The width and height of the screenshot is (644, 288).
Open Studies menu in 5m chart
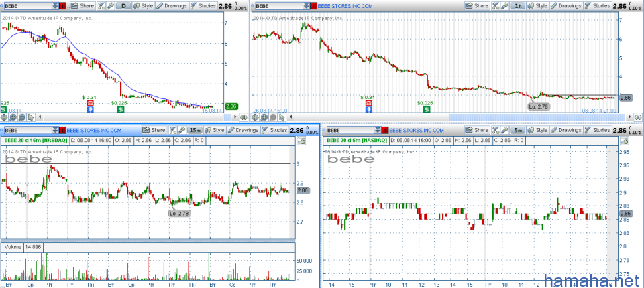point(597,130)
